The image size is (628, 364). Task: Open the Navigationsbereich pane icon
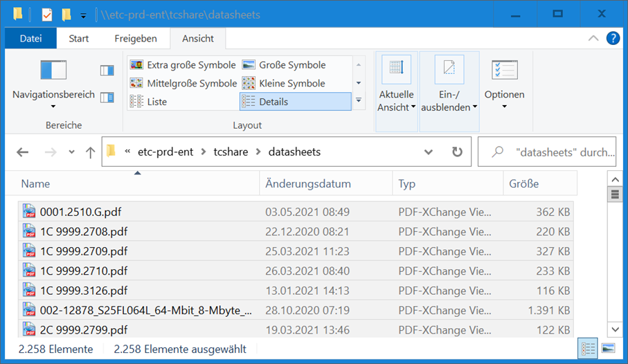pos(53,71)
